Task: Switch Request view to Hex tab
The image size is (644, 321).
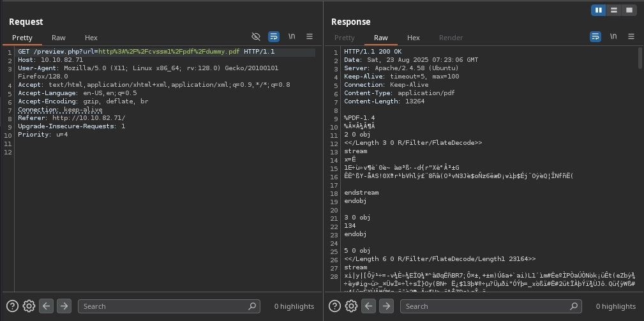Action: click(x=91, y=38)
